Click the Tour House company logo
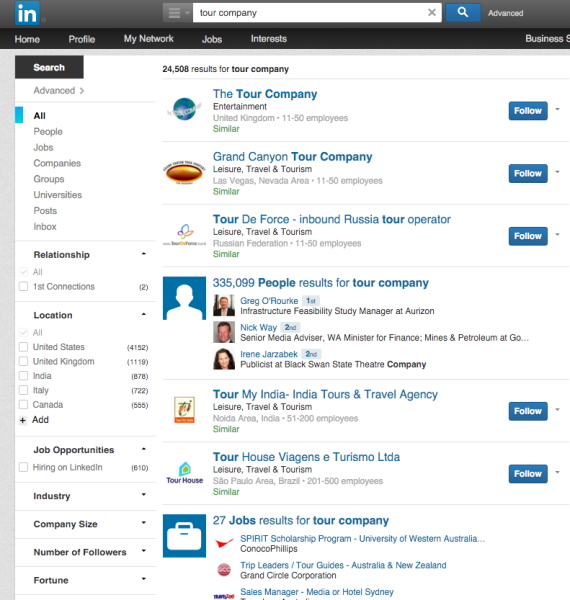The height and width of the screenshot is (600, 570). tap(184, 473)
